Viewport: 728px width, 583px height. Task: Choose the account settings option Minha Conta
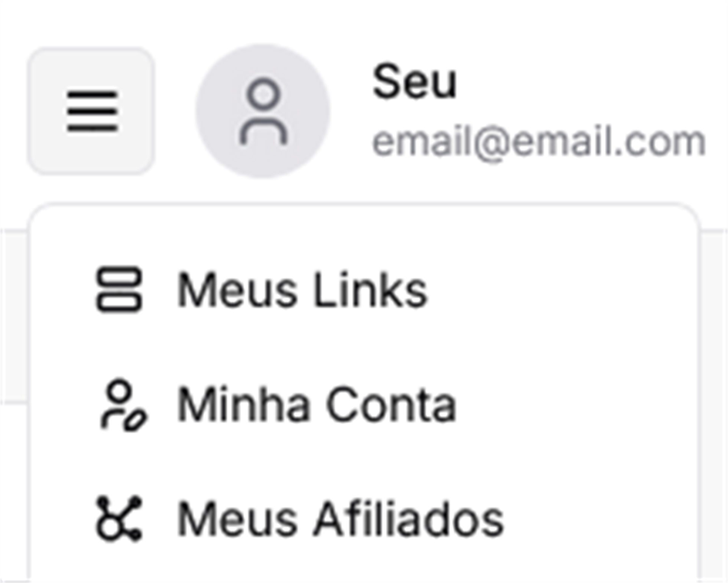coord(317,405)
